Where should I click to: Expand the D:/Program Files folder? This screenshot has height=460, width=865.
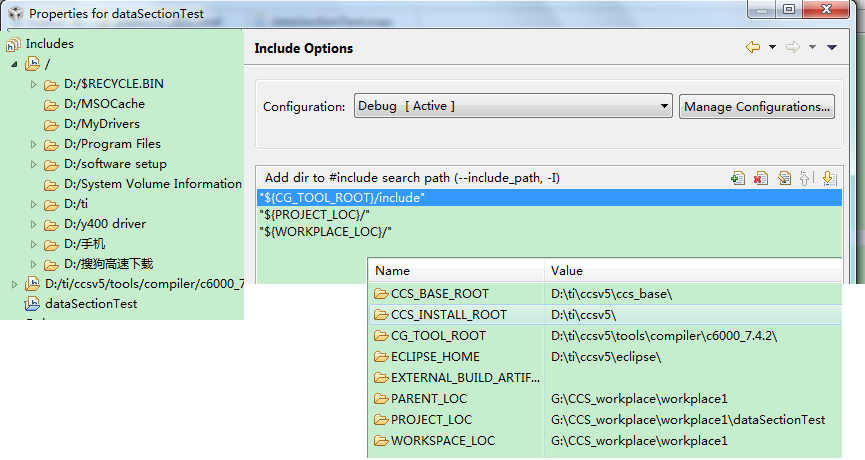click(x=33, y=145)
